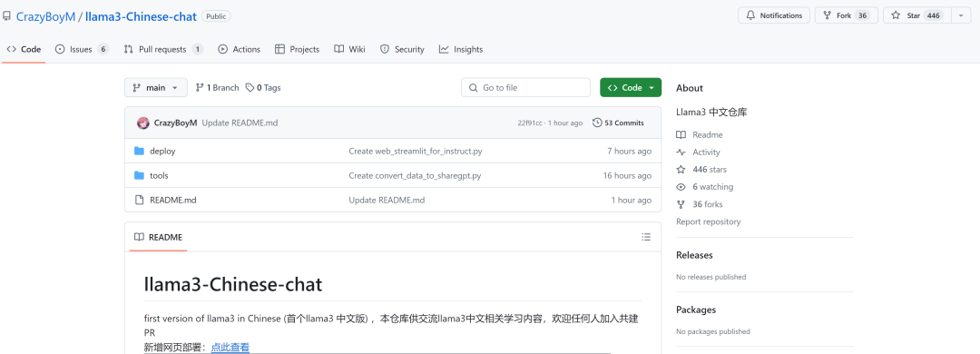Click the tools folder icon
Screen dimensions: 980x354
coord(140,176)
